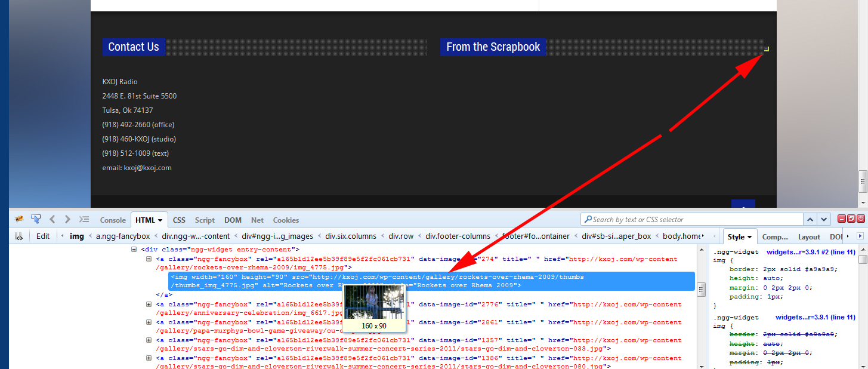Expand the anchor node with data-image-id 1357
This screenshot has width=868, height=369.
pyautogui.click(x=149, y=340)
